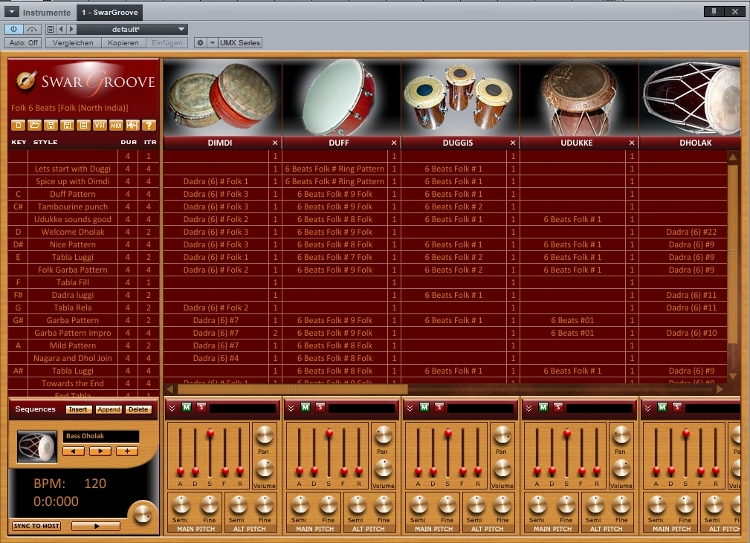The image size is (750, 543).
Task: Click the Kopieren button
Action: pos(123,43)
